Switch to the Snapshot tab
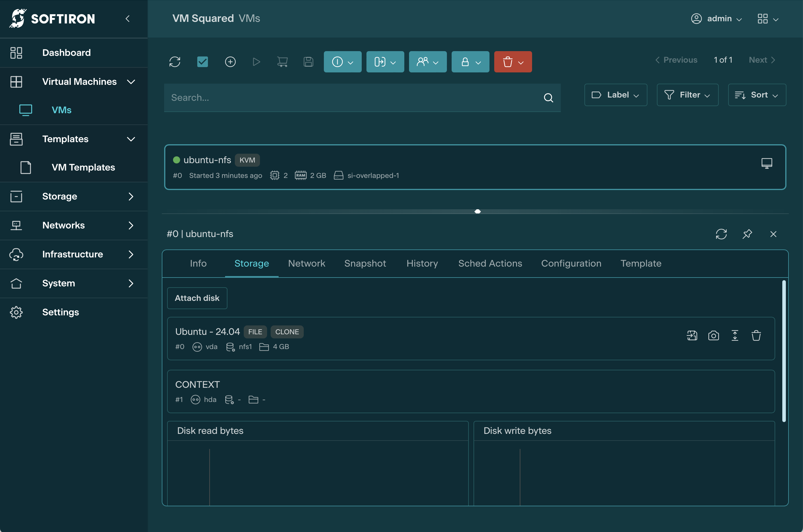This screenshot has width=803, height=532. point(365,264)
